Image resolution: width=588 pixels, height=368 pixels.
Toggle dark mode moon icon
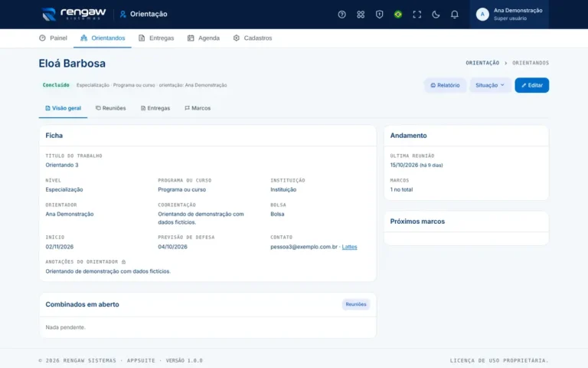click(436, 15)
